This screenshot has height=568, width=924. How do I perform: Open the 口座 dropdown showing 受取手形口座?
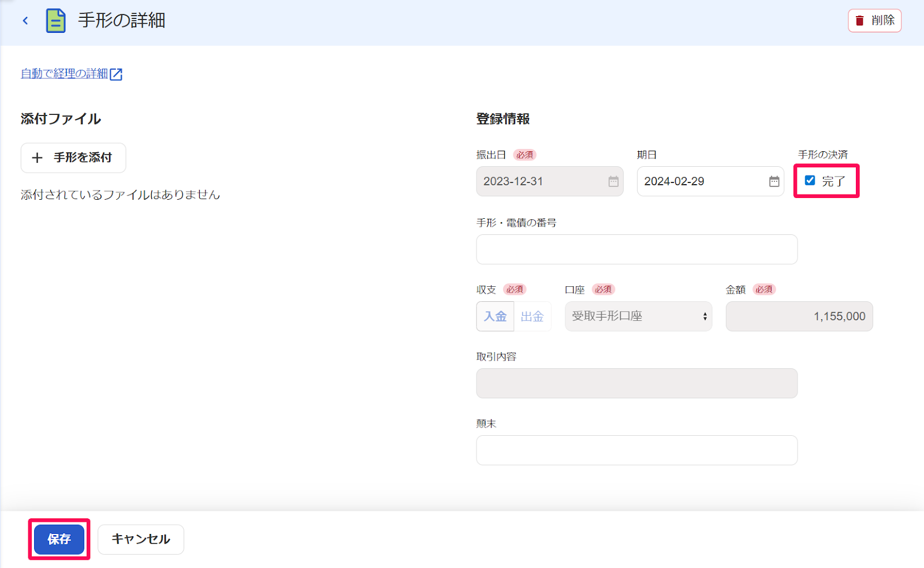(638, 316)
